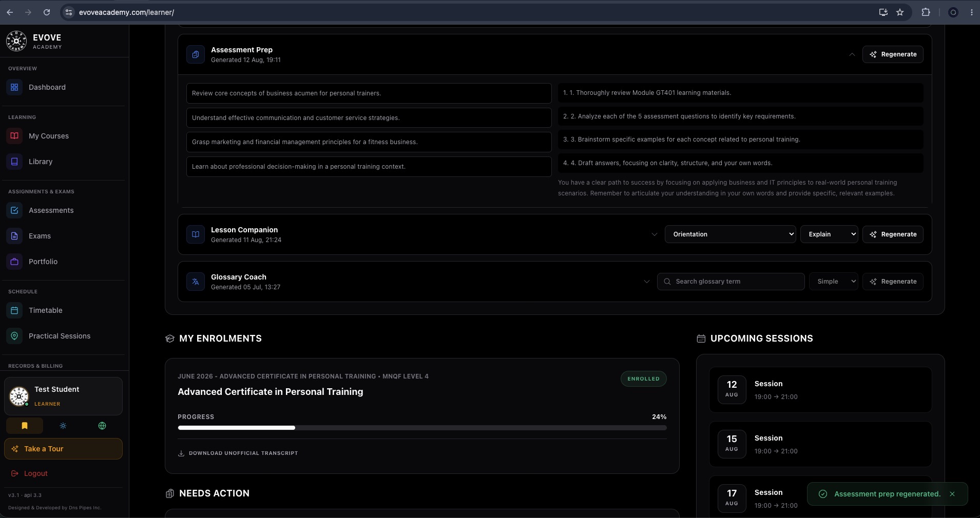Click 'Grasp marketing and financial management' item
This screenshot has height=518, width=980.
coord(369,142)
